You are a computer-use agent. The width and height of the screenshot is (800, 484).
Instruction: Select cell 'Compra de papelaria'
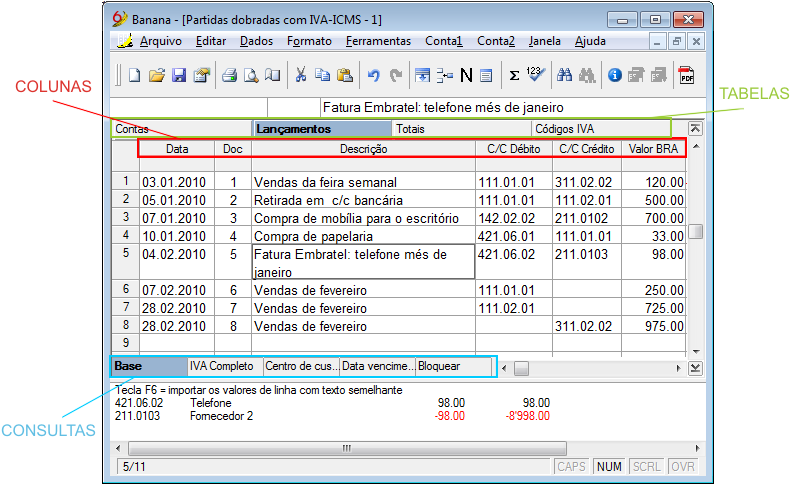coord(363,236)
